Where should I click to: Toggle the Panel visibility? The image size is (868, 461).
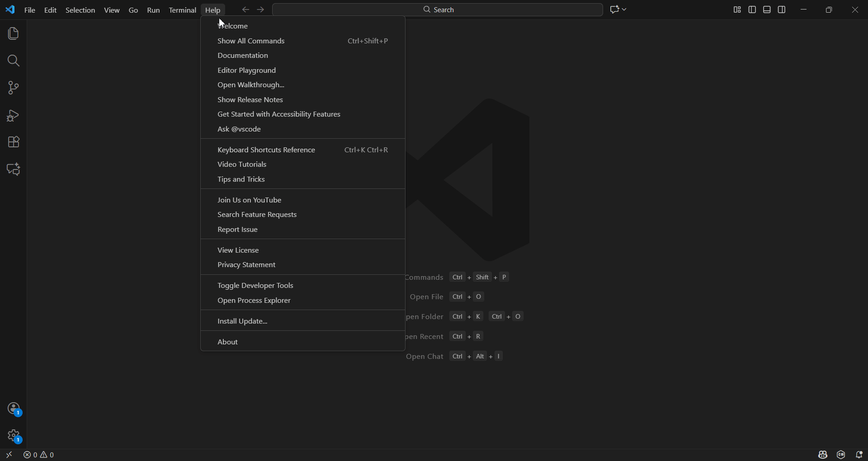pos(767,9)
